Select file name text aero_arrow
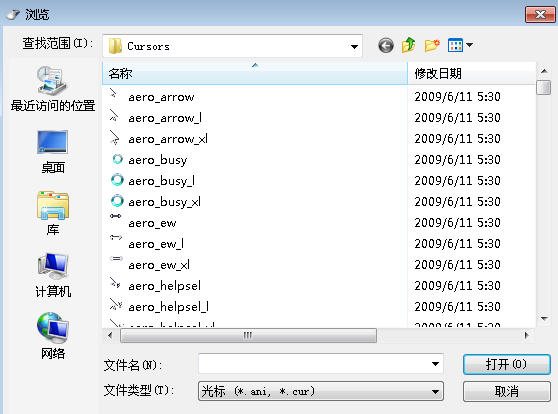The width and height of the screenshot is (558, 414). (161, 97)
